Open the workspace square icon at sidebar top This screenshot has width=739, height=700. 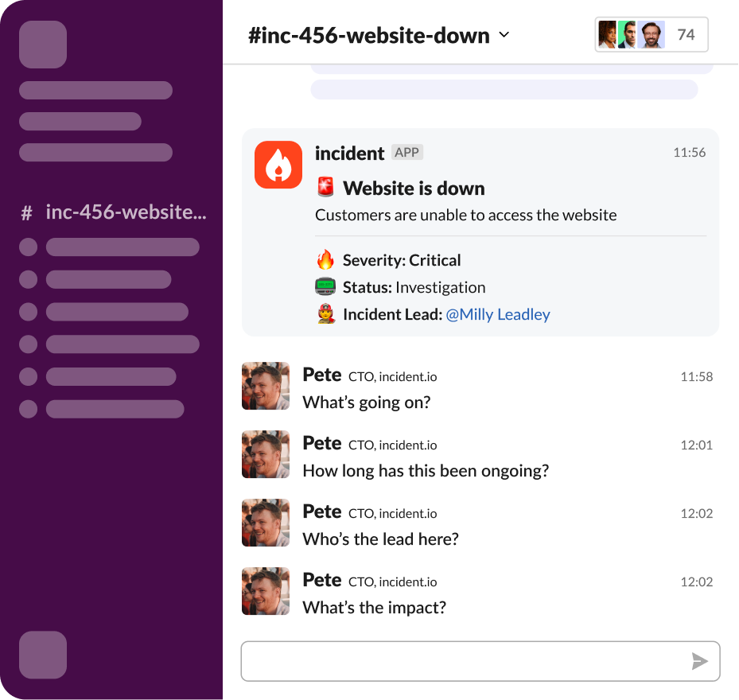coord(43,45)
